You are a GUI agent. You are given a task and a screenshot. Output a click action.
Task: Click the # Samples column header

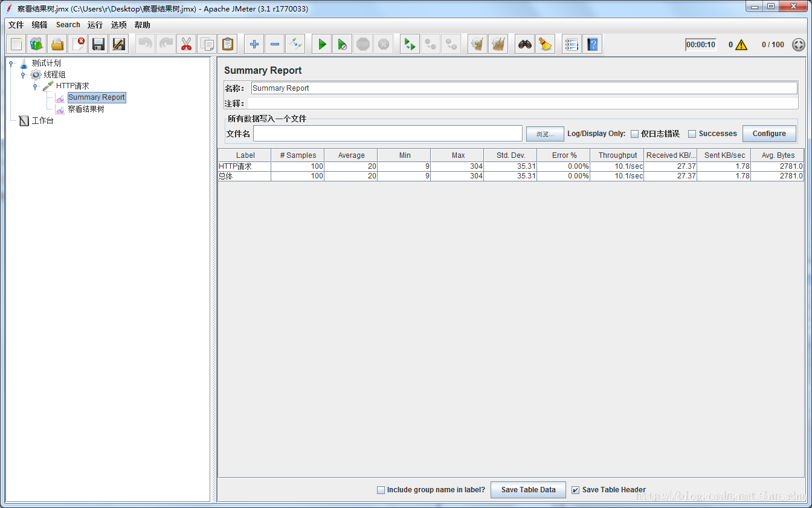(298, 155)
